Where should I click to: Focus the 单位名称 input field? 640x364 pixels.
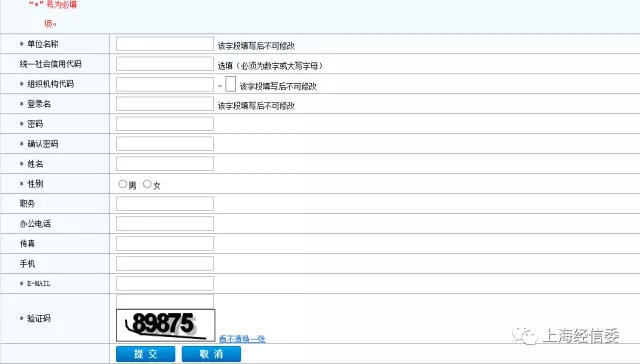[165, 44]
